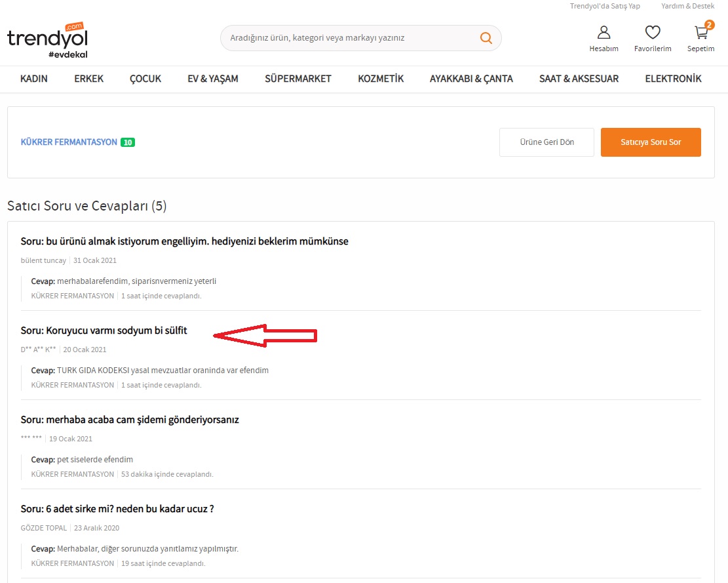This screenshot has width=728, height=583.
Task: Open the SÜPERMARKET category menu
Action: (298, 79)
